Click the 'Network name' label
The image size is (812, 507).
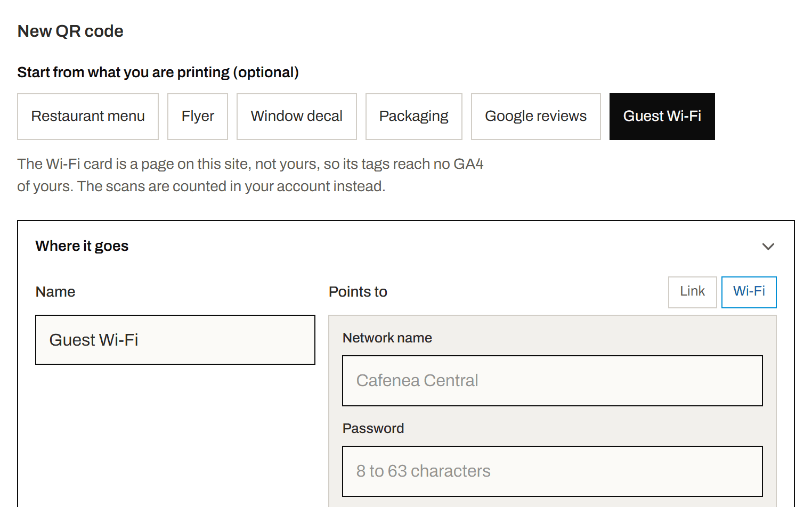387,338
